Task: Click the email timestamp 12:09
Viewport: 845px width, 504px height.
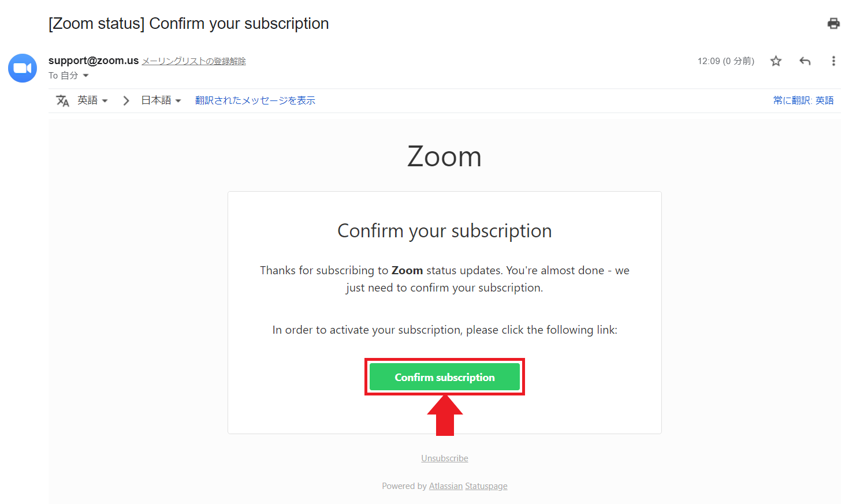Action: click(x=726, y=61)
